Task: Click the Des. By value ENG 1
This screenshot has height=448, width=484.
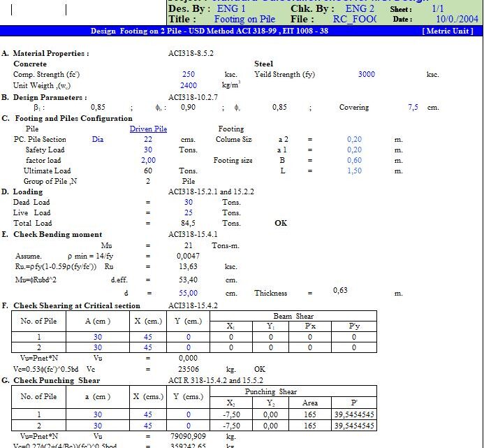Action: click(231, 8)
